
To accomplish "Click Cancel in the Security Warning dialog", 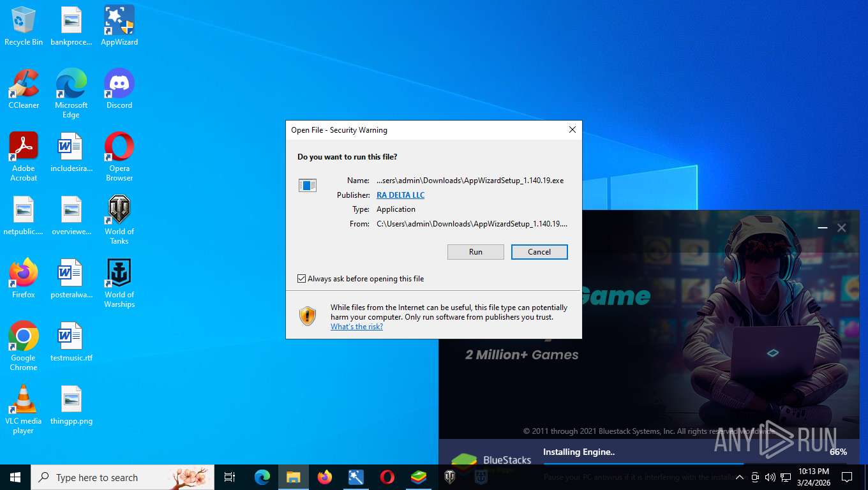I will pyautogui.click(x=539, y=252).
